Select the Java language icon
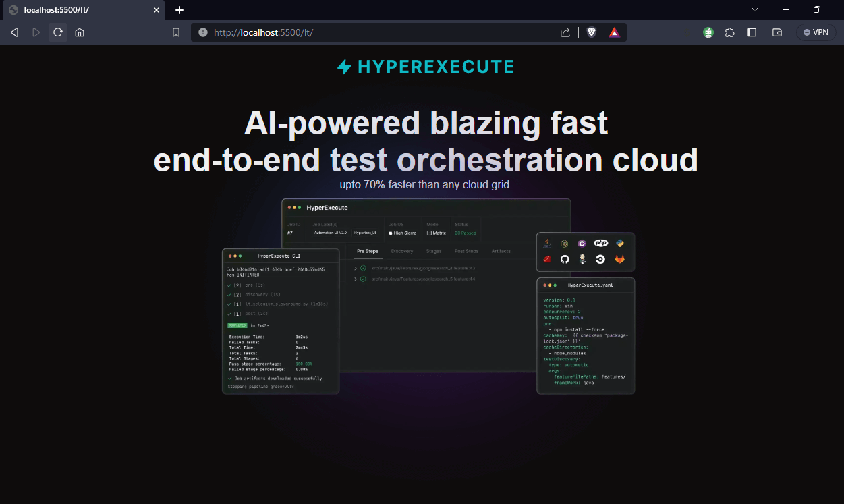The width and height of the screenshot is (844, 504). tap(546, 243)
